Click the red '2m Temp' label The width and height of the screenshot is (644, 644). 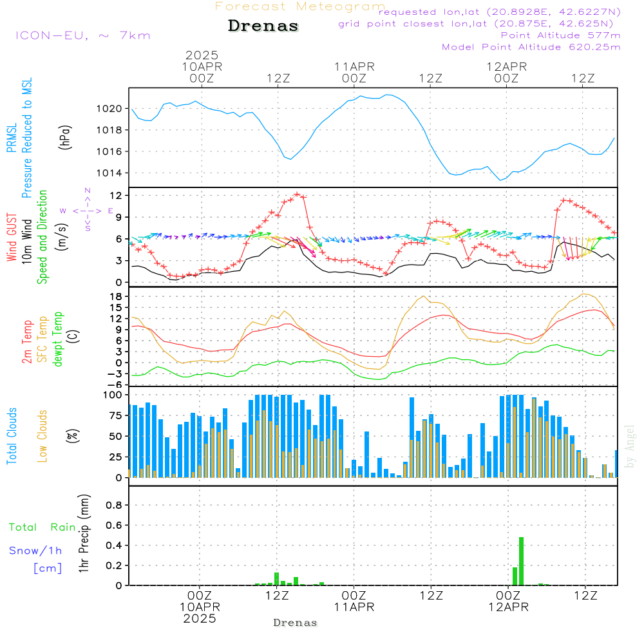coord(26,342)
